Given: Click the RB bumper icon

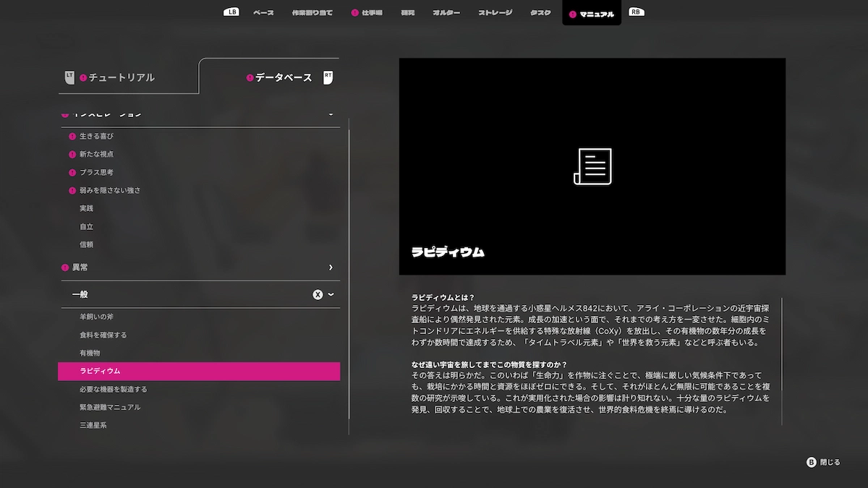Looking at the screenshot, I should coord(637,12).
